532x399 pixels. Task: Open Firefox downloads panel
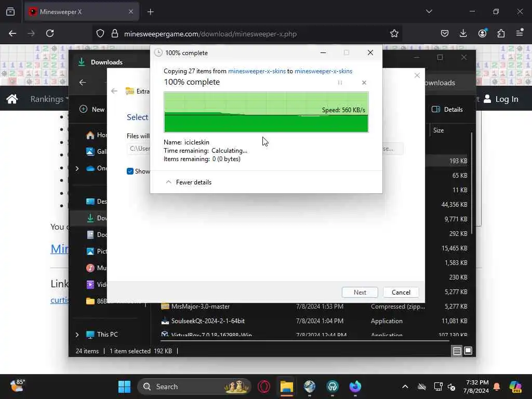463,33
